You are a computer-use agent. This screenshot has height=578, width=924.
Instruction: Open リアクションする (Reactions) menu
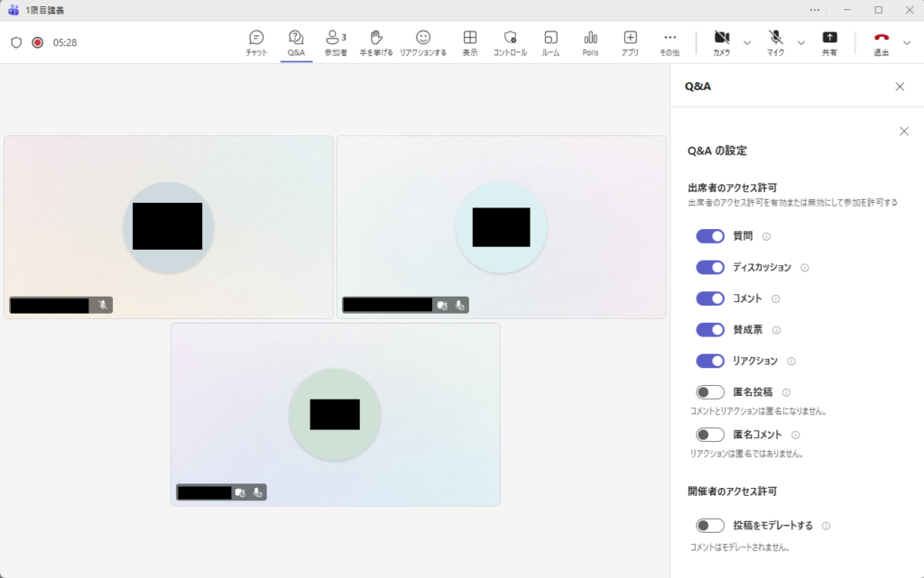click(x=423, y=42)
